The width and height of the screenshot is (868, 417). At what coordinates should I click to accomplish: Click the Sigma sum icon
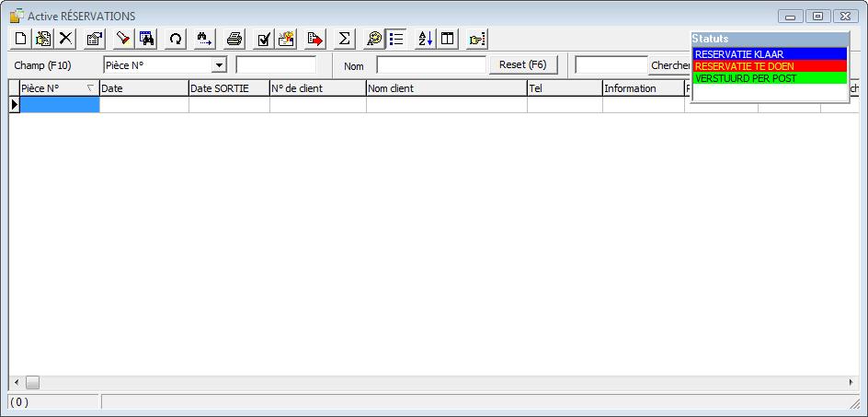pyautogui.click(x=344, y=39)
